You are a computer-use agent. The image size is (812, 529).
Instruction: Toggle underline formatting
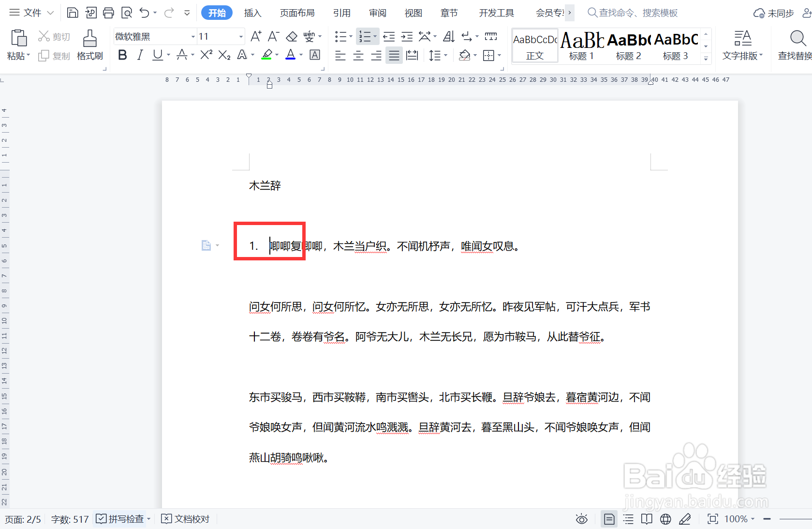(x=157, y=55)
